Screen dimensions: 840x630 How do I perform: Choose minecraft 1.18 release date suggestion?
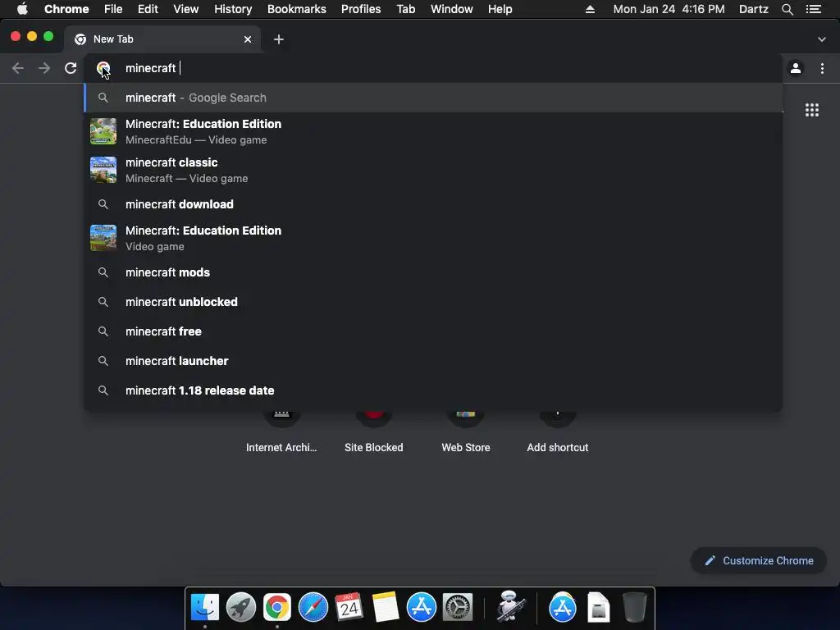point(433,390)
